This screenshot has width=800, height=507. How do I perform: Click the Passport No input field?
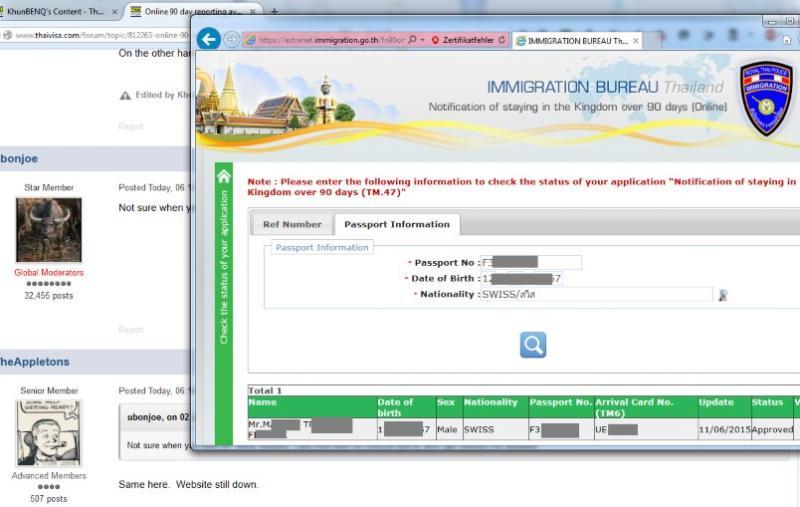point(531,262)
